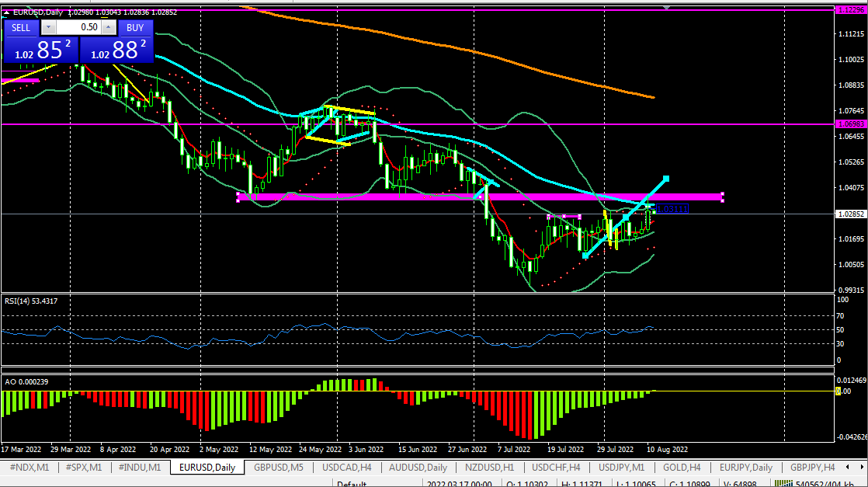Image resolution: width=868 pixels, height=487 pixels.
Task: Open the Default profile in status bar
Action: (x=351, y=483)
